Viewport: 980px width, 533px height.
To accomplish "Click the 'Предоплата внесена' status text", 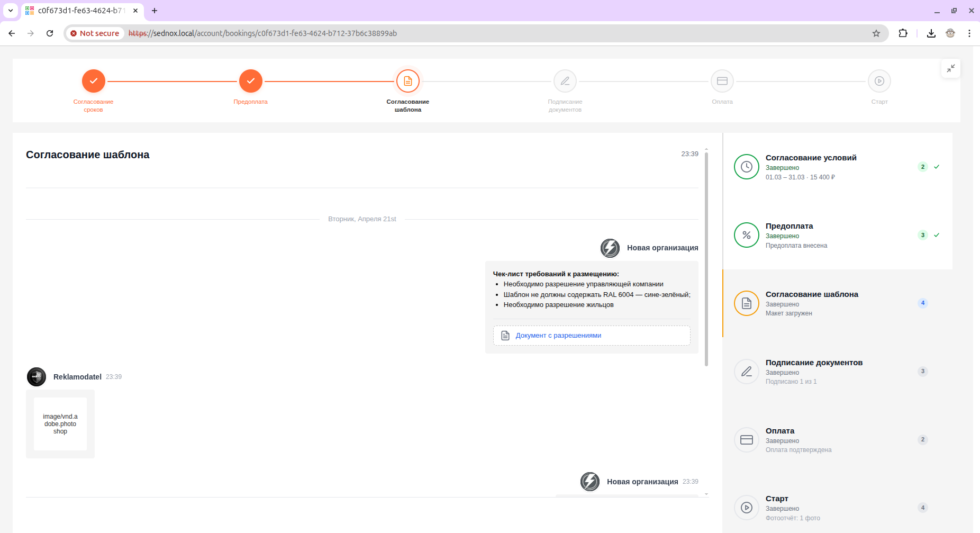I will point(796,246).
